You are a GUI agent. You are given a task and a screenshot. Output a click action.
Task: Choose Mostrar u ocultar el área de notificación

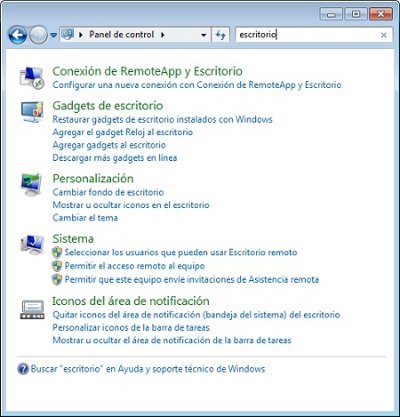tap(172, 340)
